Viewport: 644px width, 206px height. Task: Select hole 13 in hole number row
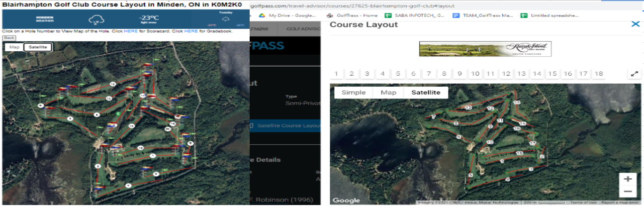click(521, 74)
